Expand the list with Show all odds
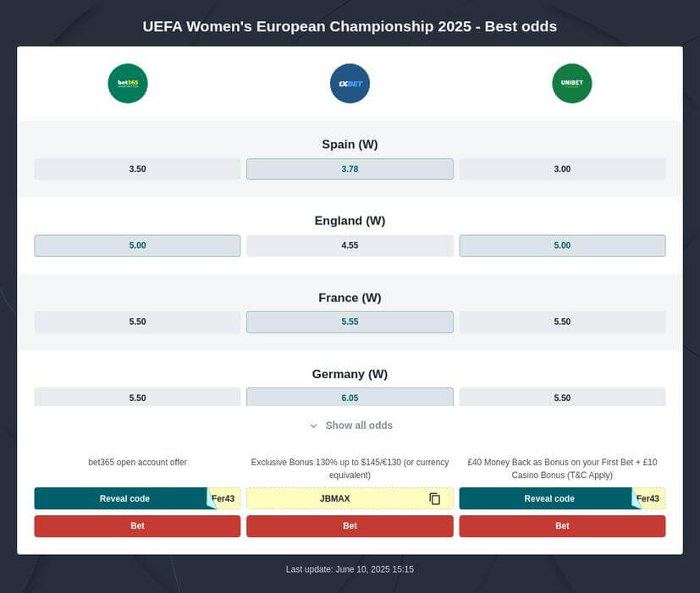Screen dimensions: 700x593 (351, 426)
